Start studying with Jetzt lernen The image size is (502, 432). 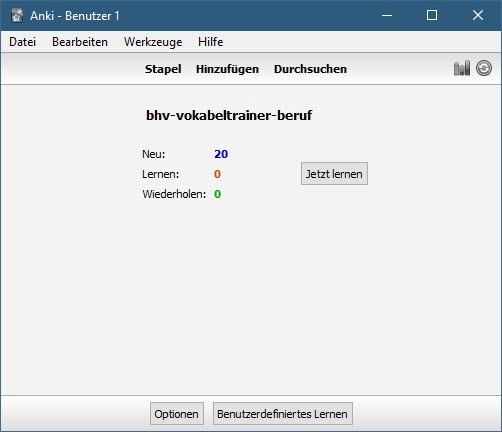click(334, 174)
